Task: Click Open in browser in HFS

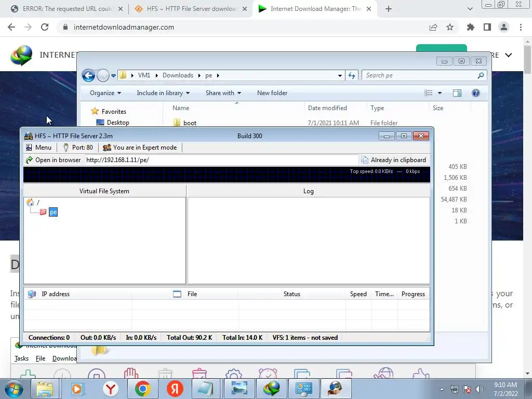Action: (x=54, y=160)
